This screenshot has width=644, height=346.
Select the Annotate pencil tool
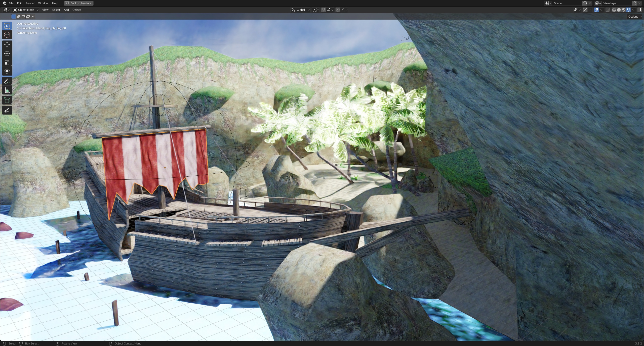(7, 81)
